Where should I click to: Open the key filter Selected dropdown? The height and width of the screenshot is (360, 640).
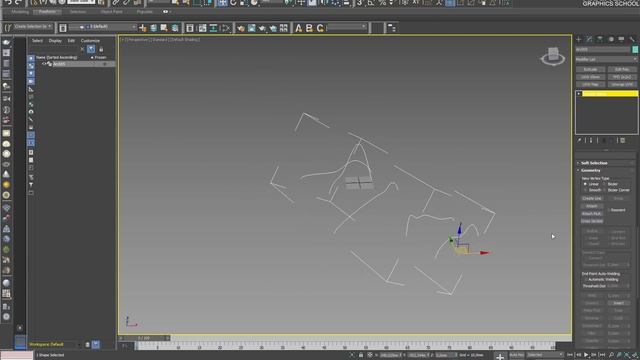click(x=545, y=355)
